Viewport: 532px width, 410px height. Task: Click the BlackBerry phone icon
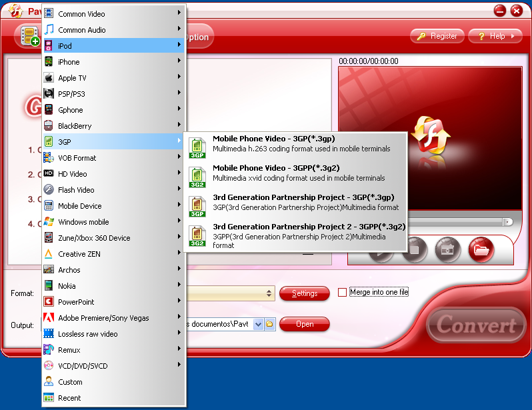[x=49, y=125]
